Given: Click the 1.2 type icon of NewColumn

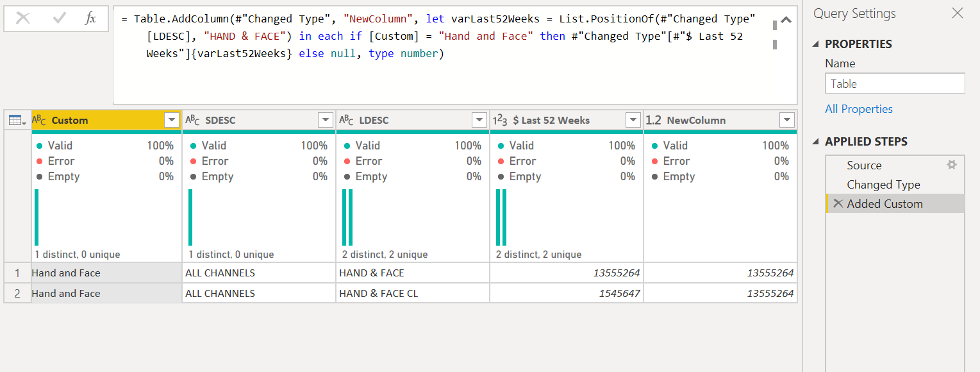Looking at the screenshot, I should point(654,120).
